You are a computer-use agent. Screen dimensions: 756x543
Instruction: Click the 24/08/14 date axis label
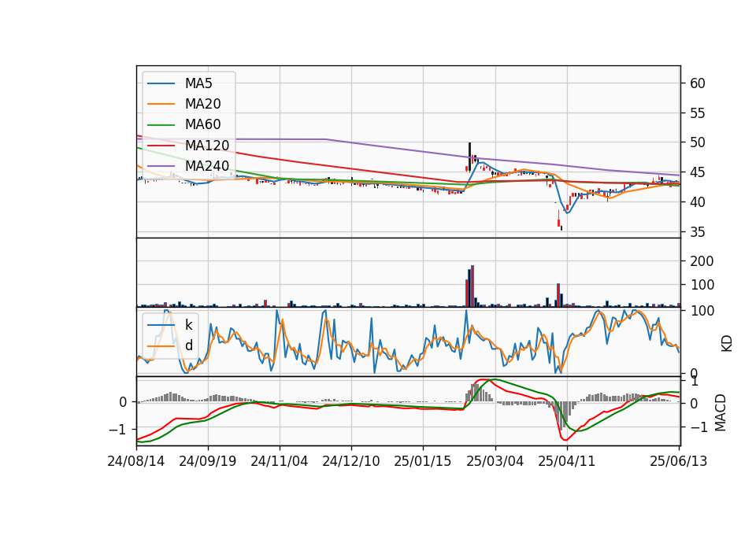tap(136, 461)
